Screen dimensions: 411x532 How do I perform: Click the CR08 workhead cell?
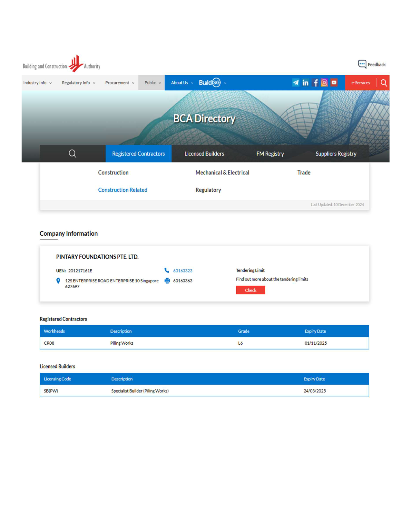(49, 343)
